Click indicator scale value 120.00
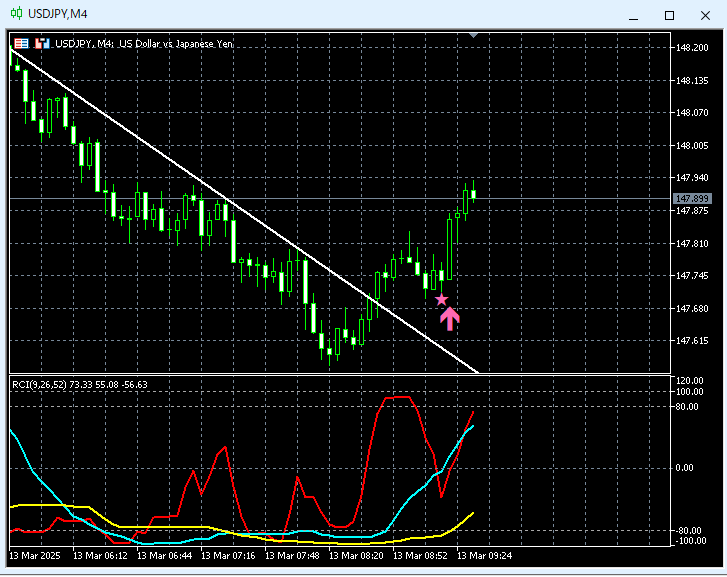727x577 pixels. point(690,381)
